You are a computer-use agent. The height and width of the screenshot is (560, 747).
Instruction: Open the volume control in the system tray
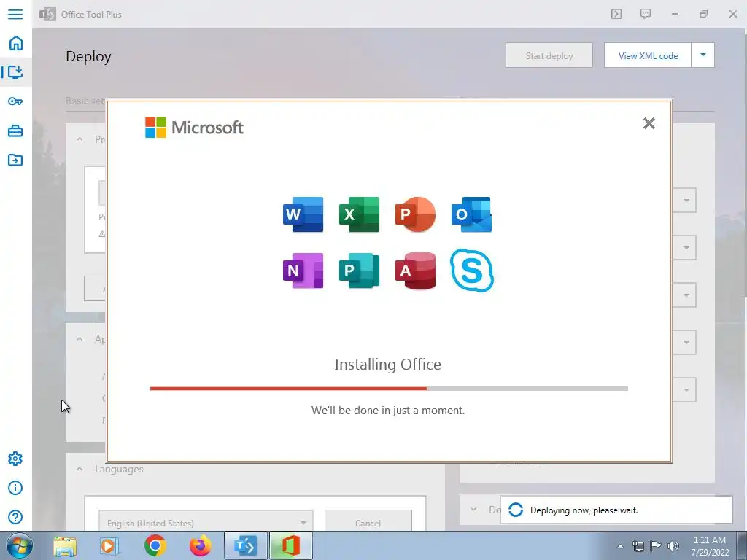coord(673,545)
